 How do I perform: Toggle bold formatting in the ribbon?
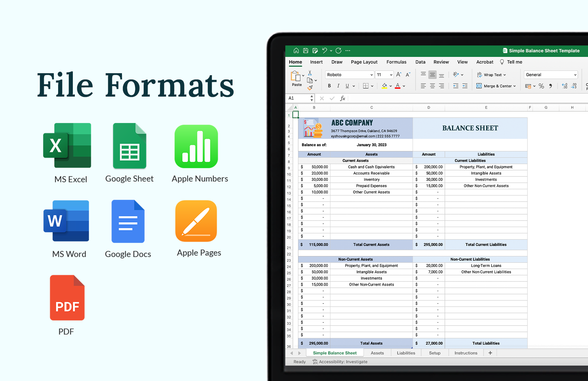329,86
